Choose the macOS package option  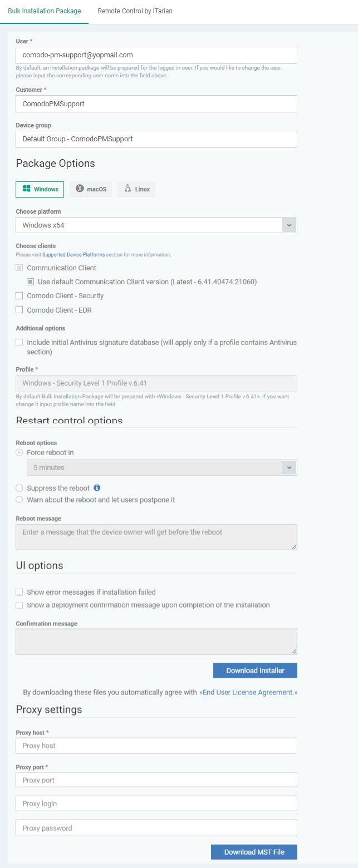click(91, 189)
